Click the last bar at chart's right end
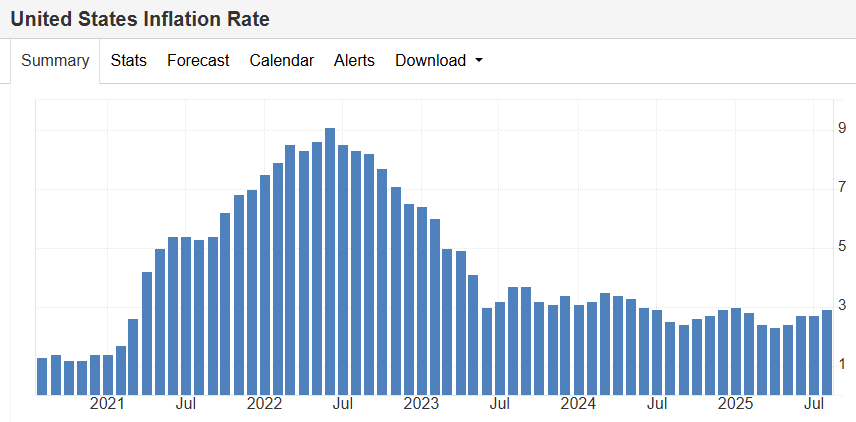 pyautogui.click(x=827, y=352)
